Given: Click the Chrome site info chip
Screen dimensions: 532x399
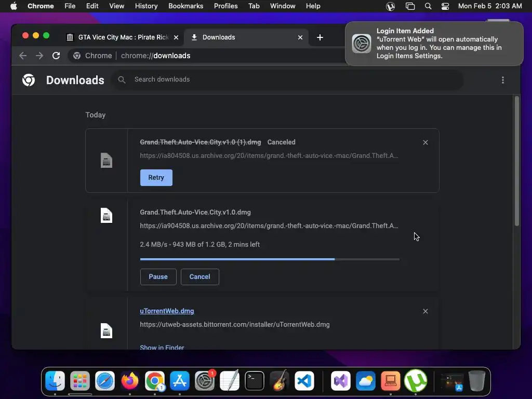Looking at the screenshot, I should (92, 56).
